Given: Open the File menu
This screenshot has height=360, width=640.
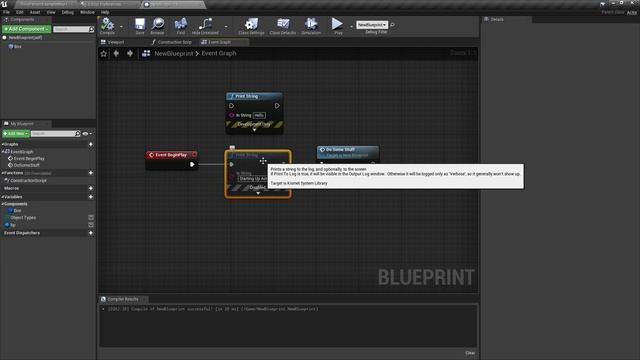Looking at the screenshot, I should [x=7, y=12].
